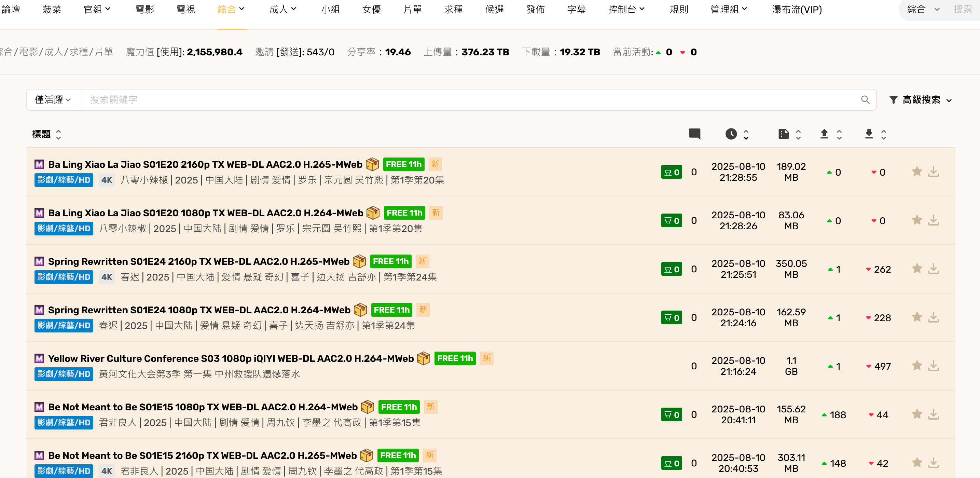Open Spring Rewritten S01E24 2160p torrent details
The height and width of the screenshot is (478, 980).
(198, 261)
